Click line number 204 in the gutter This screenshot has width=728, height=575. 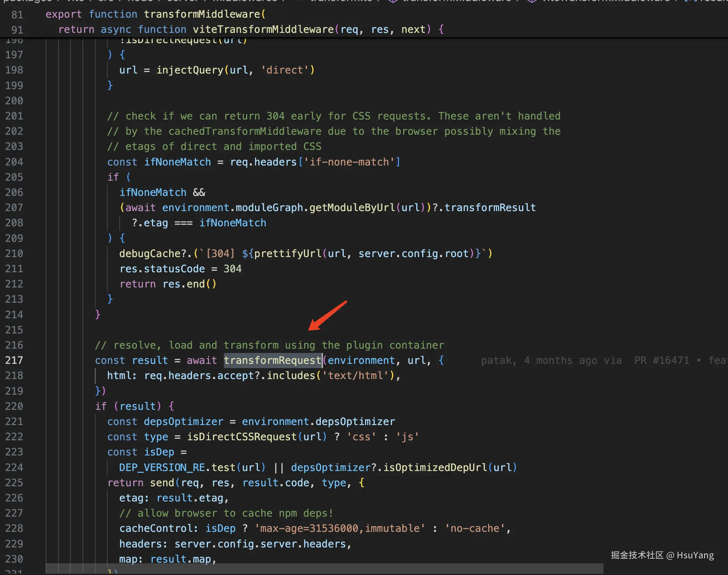coord(14,162)
